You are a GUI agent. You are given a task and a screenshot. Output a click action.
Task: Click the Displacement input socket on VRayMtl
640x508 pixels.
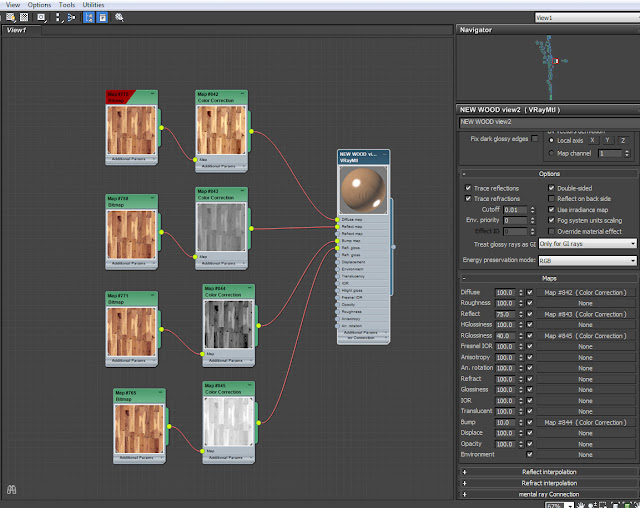point(337,262)
